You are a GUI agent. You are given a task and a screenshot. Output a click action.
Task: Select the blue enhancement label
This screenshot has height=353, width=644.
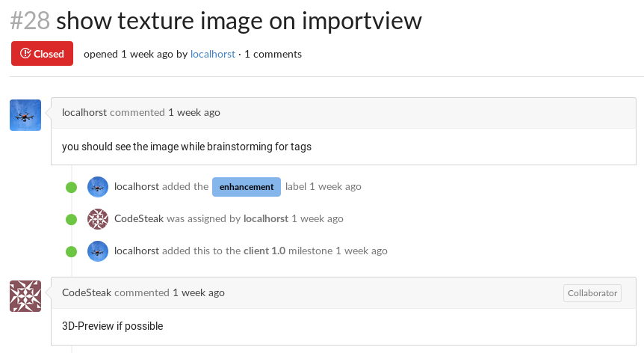pyautogui.click(x=247, y=187)
